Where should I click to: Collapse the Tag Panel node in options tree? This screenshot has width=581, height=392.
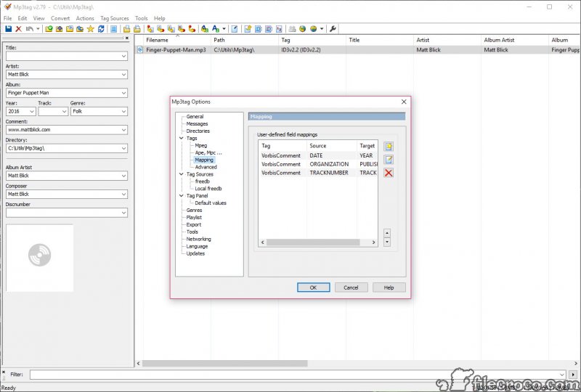pos(181,195)
